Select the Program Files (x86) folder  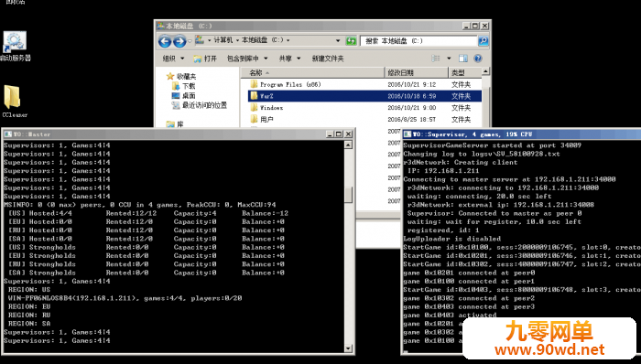364,84
